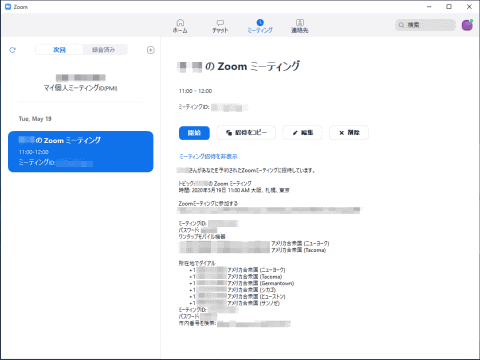
Task: Click the Tue, May 19 date header
Action: [x=35, y=119]
